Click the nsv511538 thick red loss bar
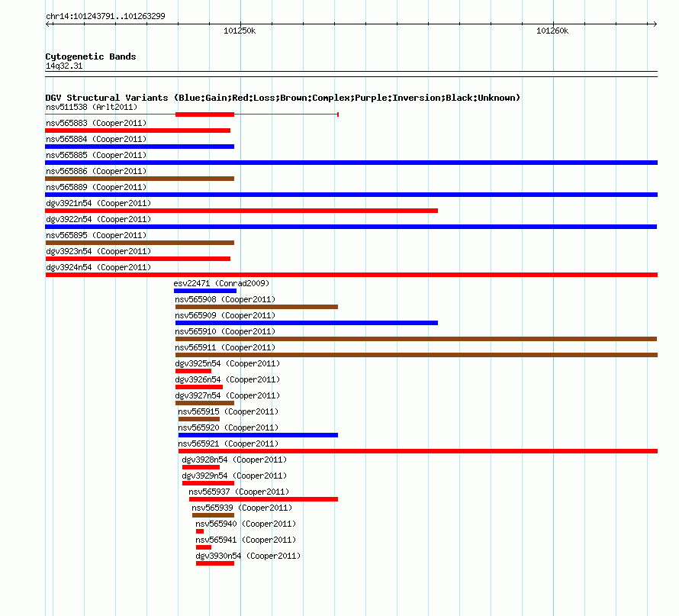 [x=204, y=114]
